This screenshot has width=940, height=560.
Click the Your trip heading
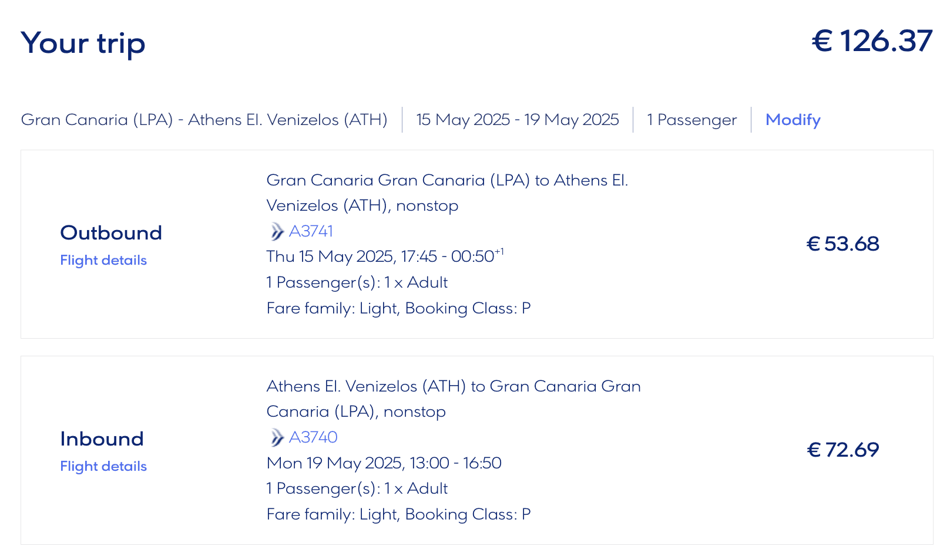click(83, 43)
